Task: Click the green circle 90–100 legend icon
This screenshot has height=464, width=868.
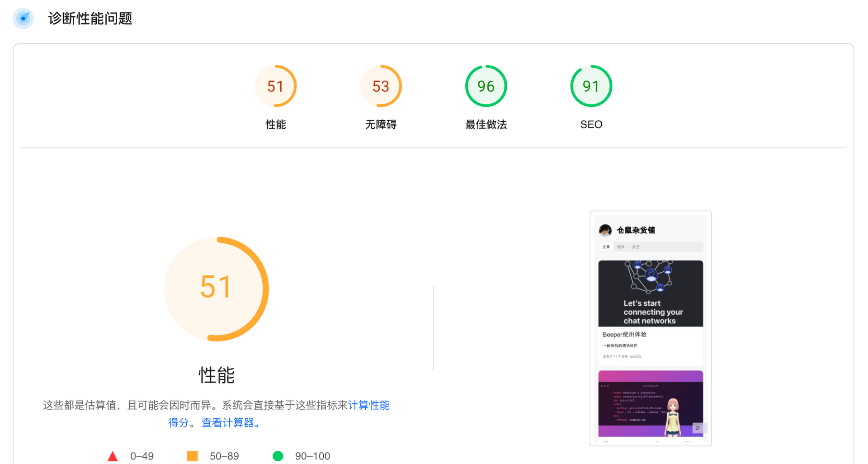Action: [x=278, y=456]
